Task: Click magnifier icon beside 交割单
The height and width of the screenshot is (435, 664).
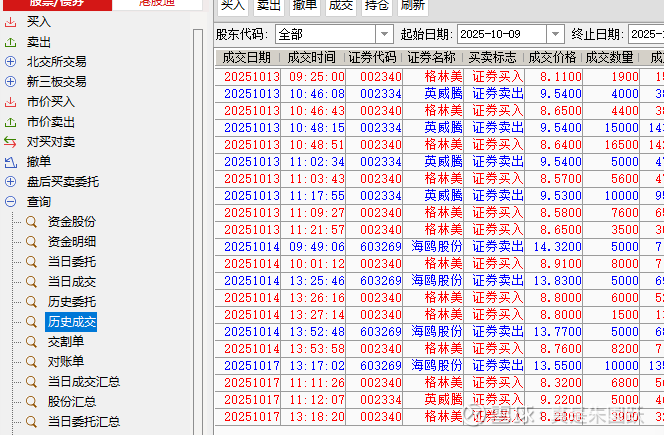Action: pyautogui.click(x=31, y=341)
